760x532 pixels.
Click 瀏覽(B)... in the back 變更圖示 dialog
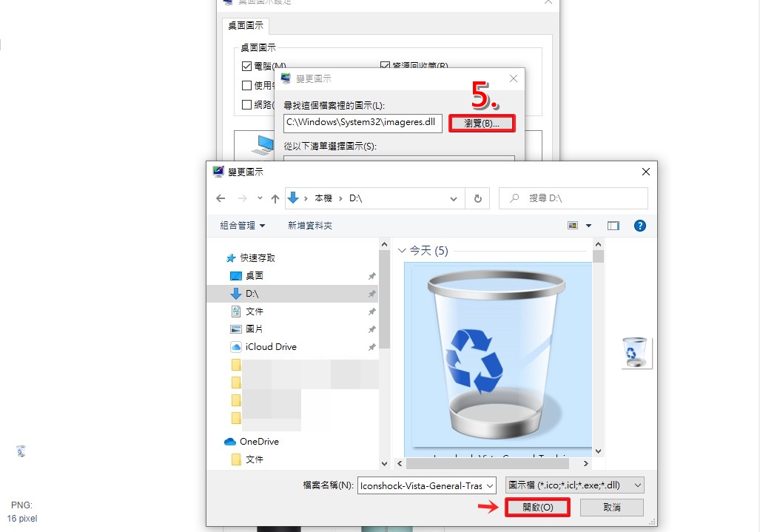point(481,123)
